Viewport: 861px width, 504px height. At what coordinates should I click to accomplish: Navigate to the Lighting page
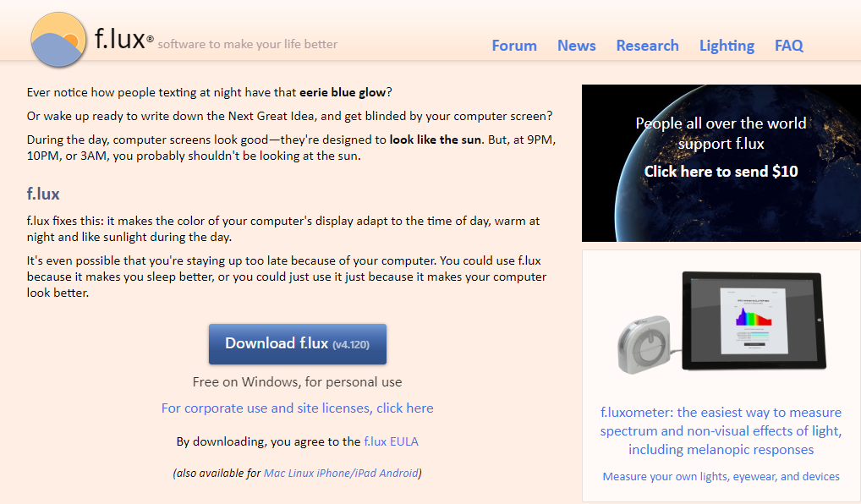point(727,46)
